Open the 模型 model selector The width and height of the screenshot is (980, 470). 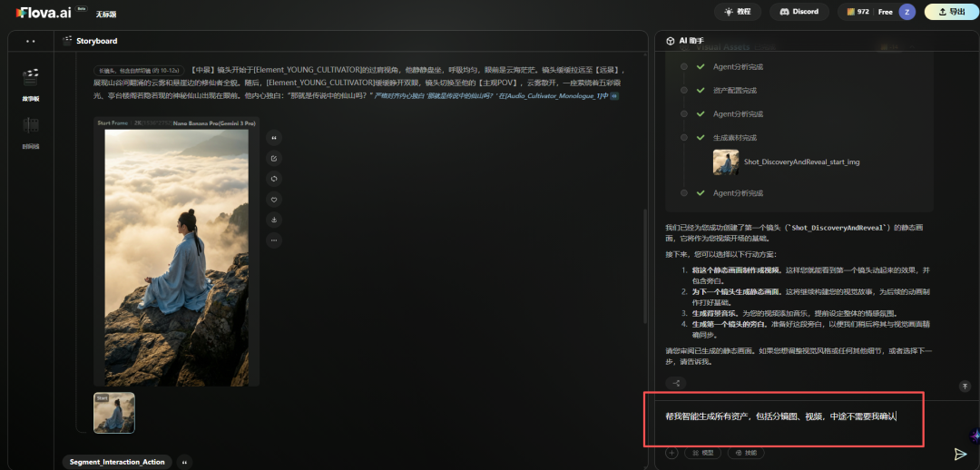click(703, 453)
